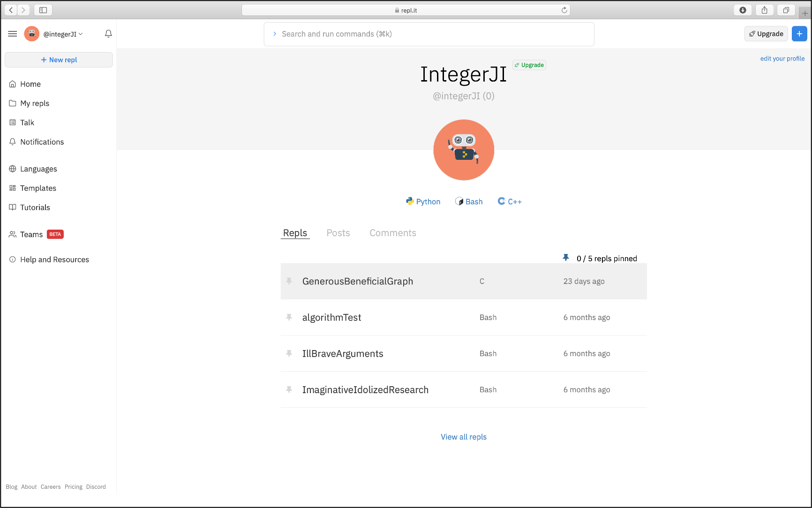Click edit your profile link
Viewport: 812px width, 508px height.
coord(782,59)
